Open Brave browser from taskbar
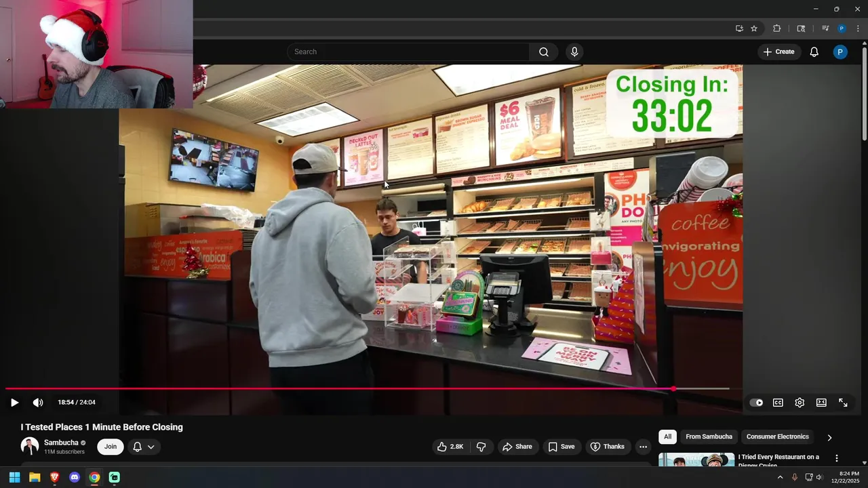 click(55, 478)
